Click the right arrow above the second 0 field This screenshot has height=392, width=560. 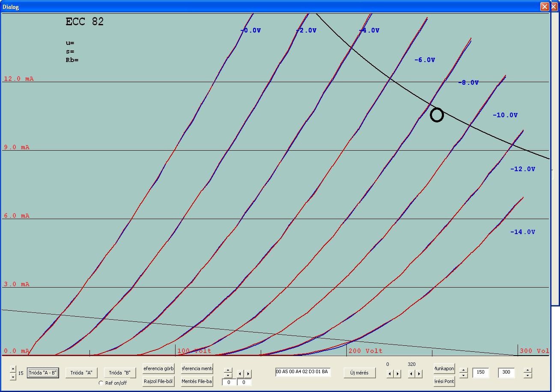coord(248,374)
